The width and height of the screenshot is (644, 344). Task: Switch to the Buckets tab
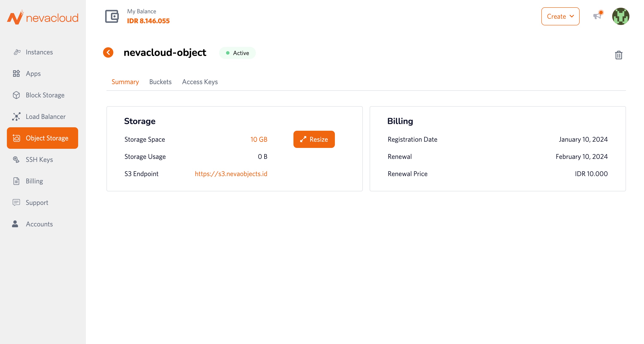(160, 82)
